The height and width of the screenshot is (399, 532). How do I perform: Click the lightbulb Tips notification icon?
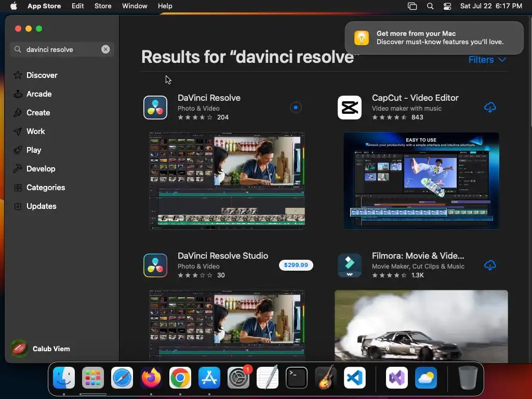tap(362, 37)
